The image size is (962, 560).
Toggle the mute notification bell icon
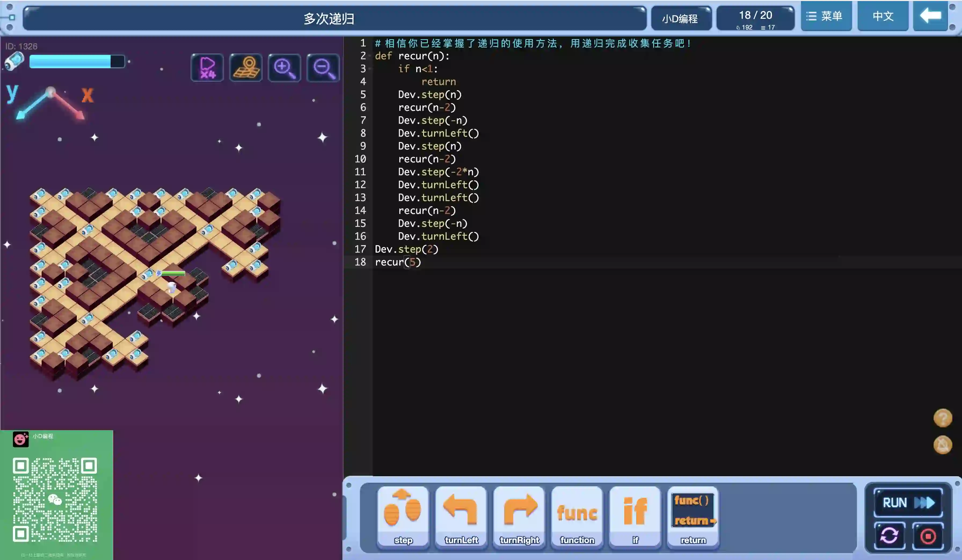point(942,445)
